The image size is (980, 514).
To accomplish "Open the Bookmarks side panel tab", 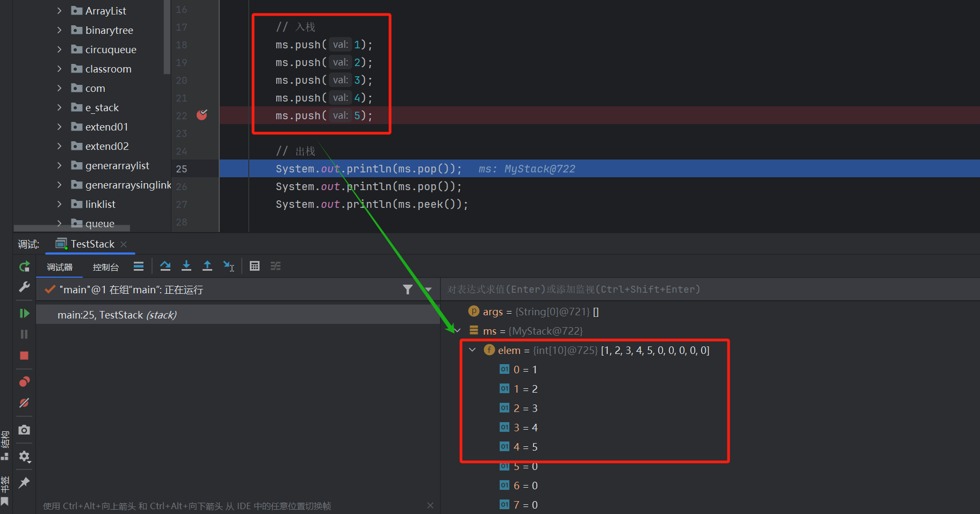I will pyautogui.click(x=5, y=490).
